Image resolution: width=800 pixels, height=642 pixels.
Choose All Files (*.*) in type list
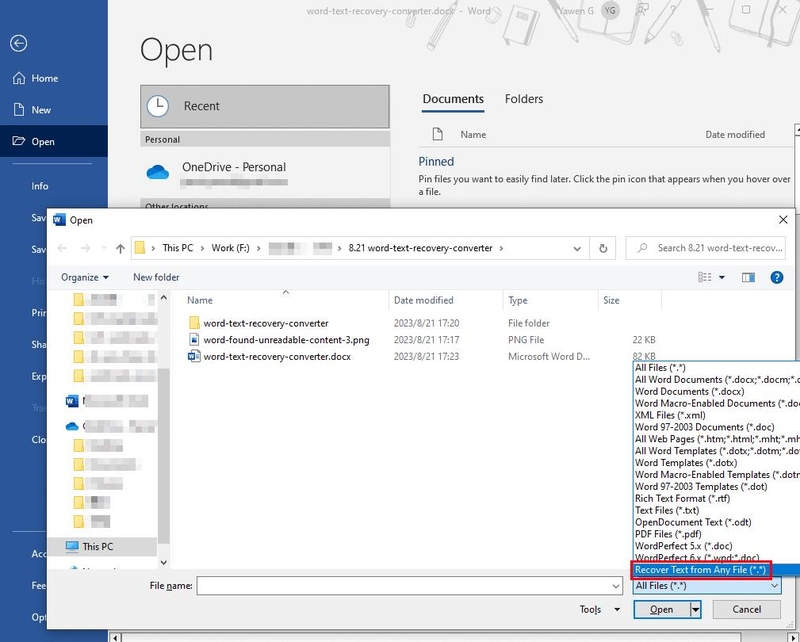coord(660,367)
